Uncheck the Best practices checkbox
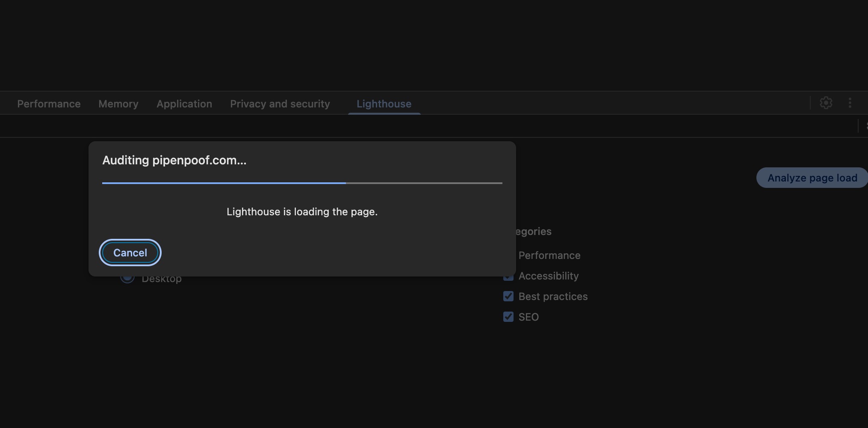This screenshot has height=428, width=868. [508, 296]
